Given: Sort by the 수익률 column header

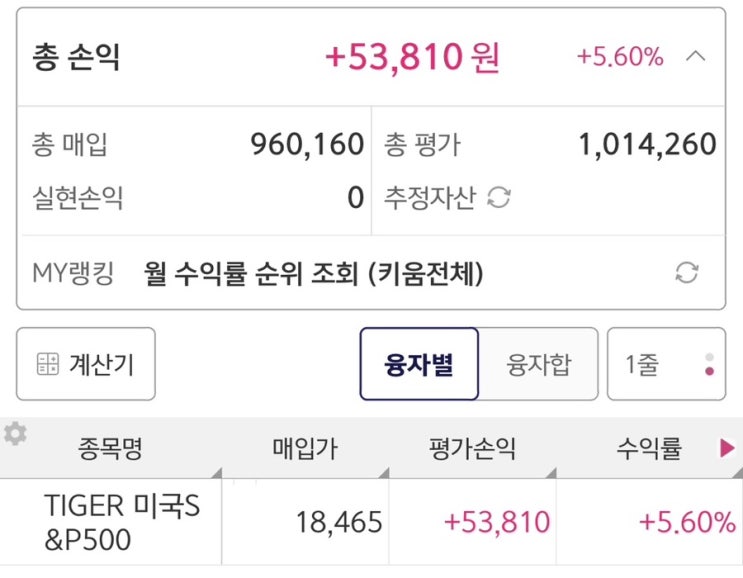Looking at the screenshot, I should point(648,449).
